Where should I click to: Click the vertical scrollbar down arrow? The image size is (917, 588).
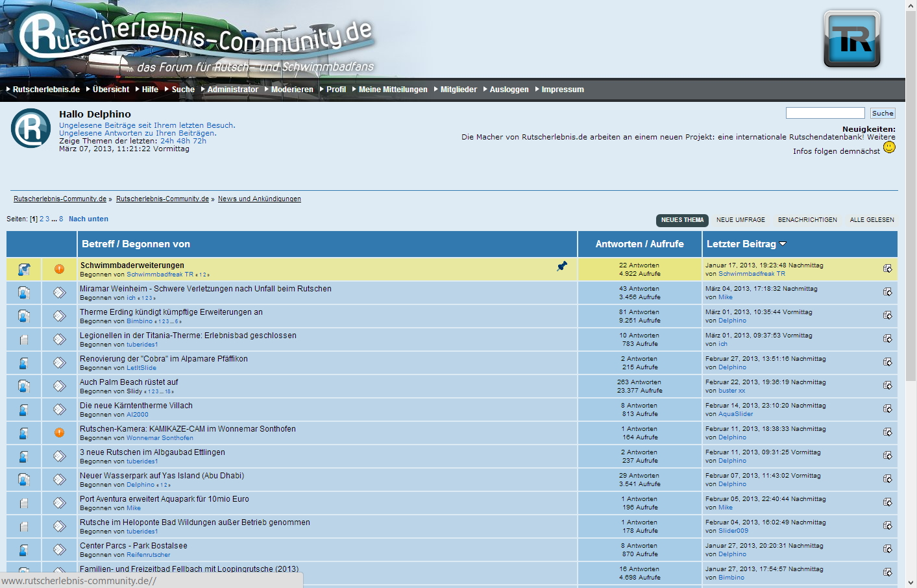click(911, 582)
